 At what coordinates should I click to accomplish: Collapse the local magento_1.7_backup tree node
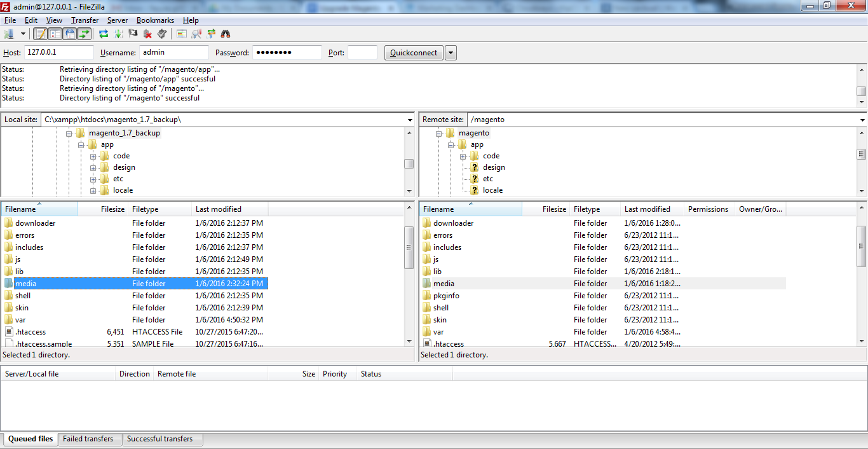click(69, 134)
